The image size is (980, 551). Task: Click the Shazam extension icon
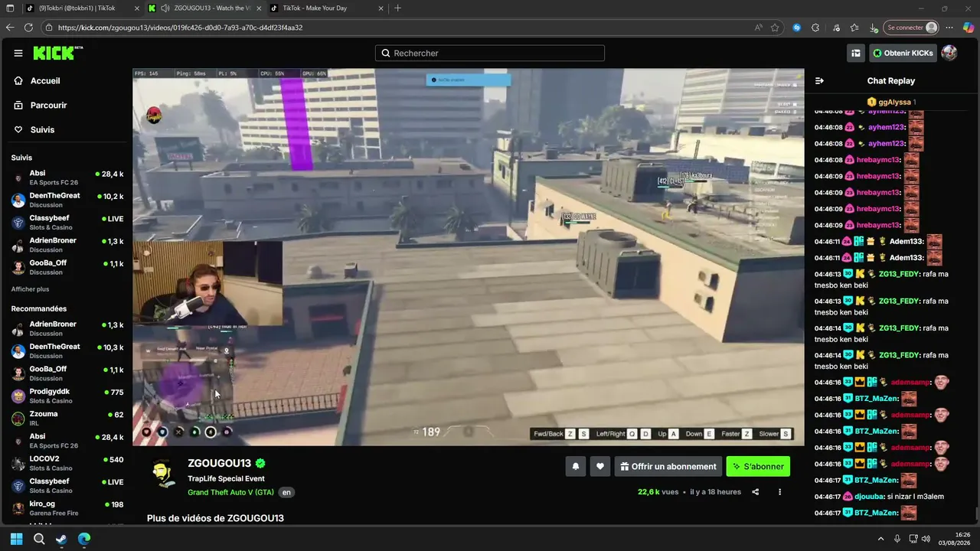797,28
